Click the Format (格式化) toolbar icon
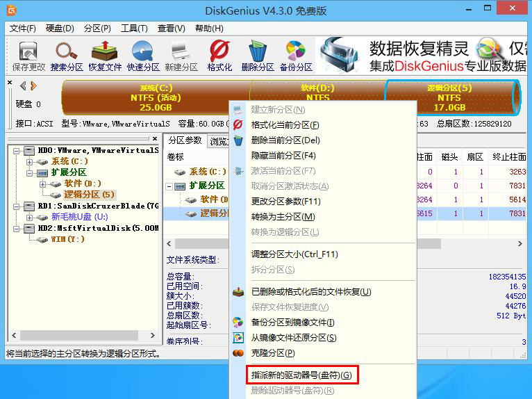 [x=219, y=56]
